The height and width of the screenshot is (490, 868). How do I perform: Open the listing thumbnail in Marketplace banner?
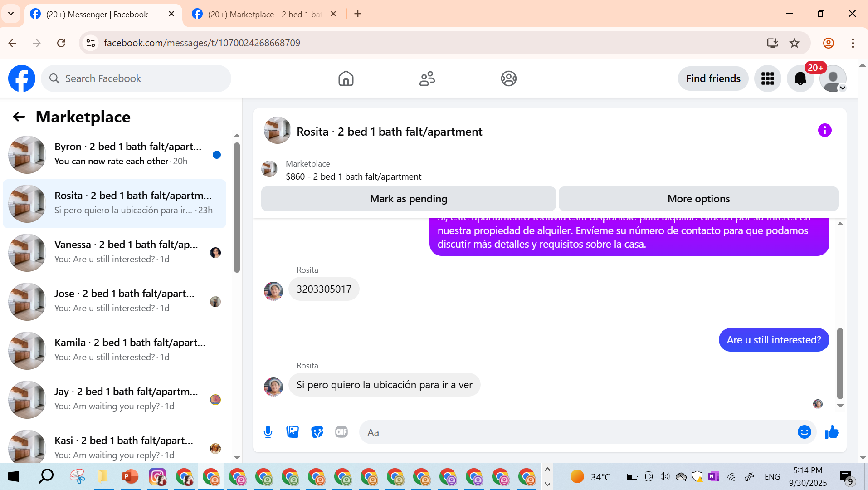click(269, 169)
